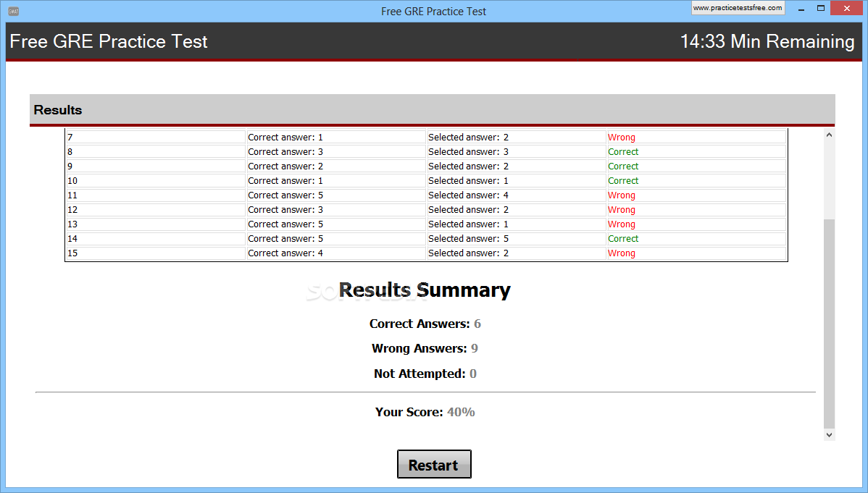Click 'Correct answer: 3' in row 12

click(x=285, y=210)
